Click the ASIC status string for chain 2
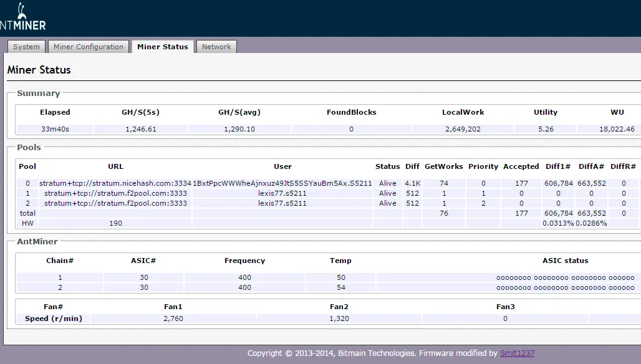The height and width of the screenshot is (364, 641). (x=566, y=287)
